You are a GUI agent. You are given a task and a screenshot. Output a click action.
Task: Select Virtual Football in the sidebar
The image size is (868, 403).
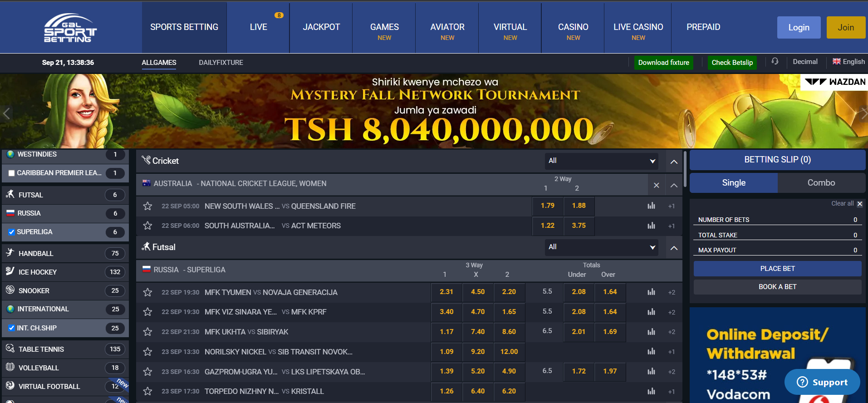[65, 386]
